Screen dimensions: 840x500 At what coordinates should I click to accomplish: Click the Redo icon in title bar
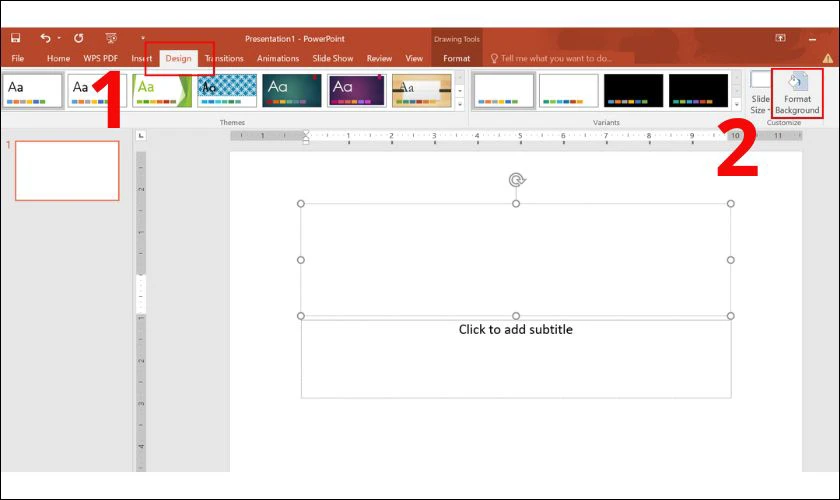[78, 38]
